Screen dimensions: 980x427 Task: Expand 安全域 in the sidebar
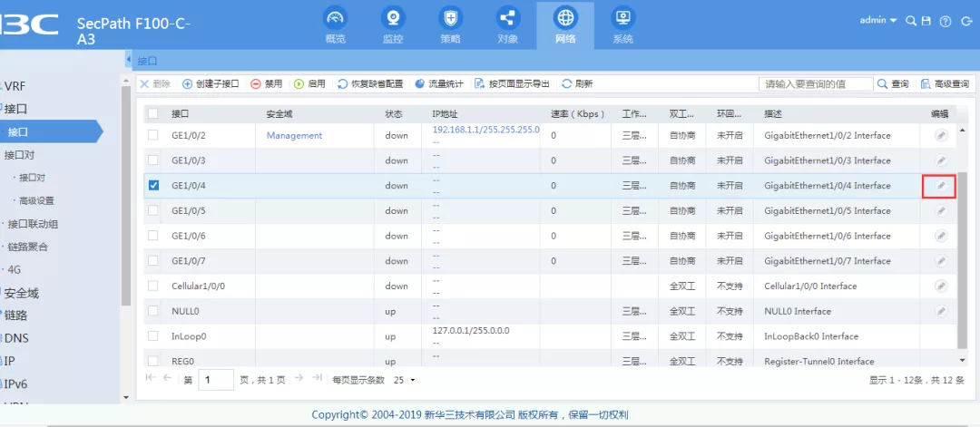point(21,293)
